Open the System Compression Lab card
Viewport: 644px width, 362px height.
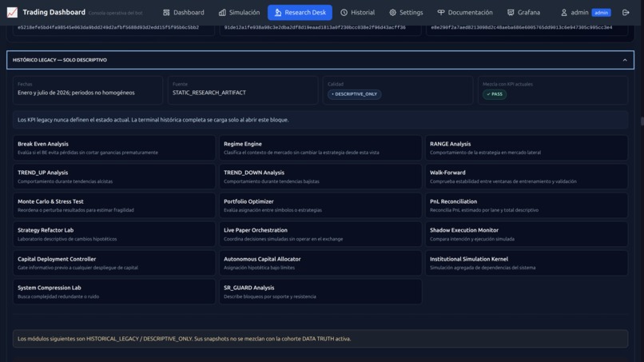(114, 292)
